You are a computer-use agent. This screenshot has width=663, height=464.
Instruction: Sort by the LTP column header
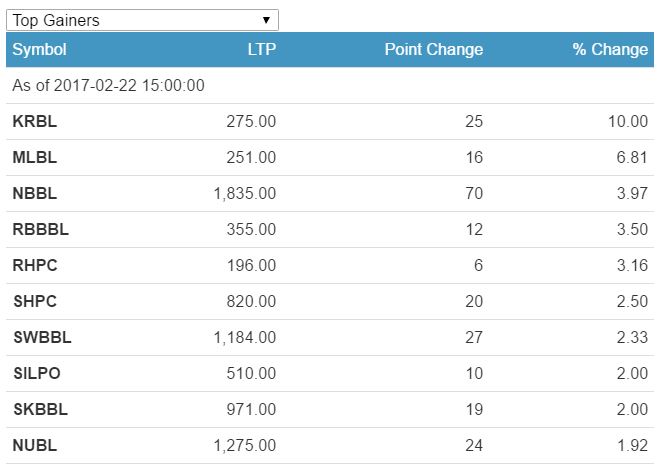pos(261,50)
